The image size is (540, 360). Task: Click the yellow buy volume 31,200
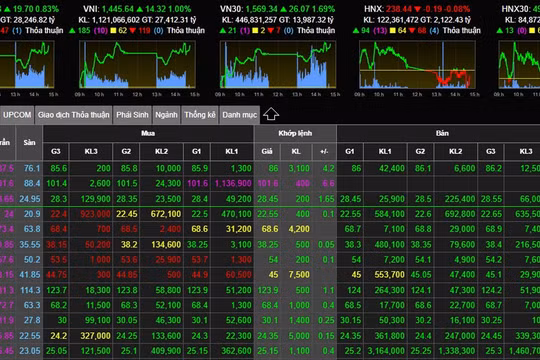[x=239, y=229]
